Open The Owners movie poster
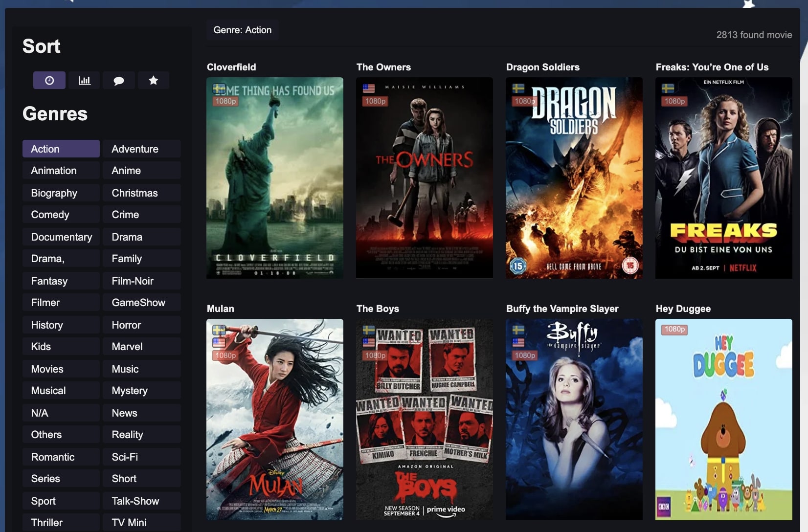Image resolution: width=808 pixels, height=532 pixels. [425, 178]
